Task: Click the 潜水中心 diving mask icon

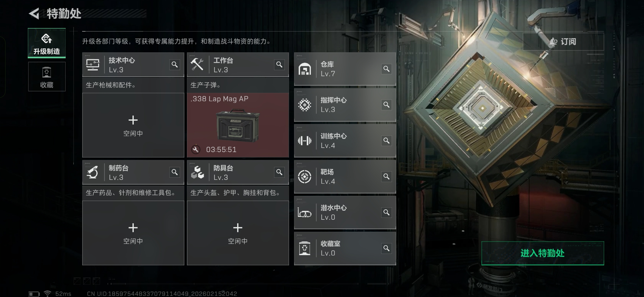Action: click(305, 213)
